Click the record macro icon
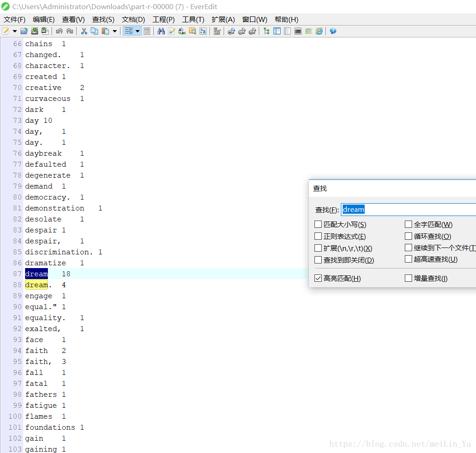Viewport: 476px width, 453px height. pos(231,31)
